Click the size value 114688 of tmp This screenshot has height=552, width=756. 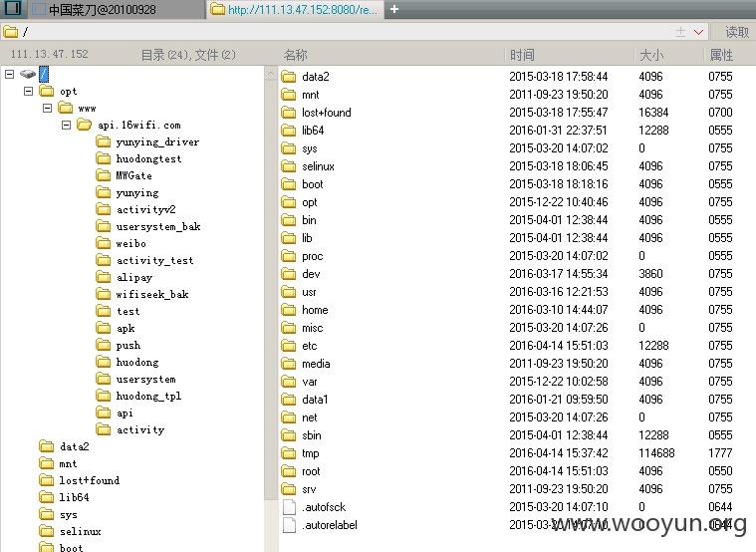point(656,453)
